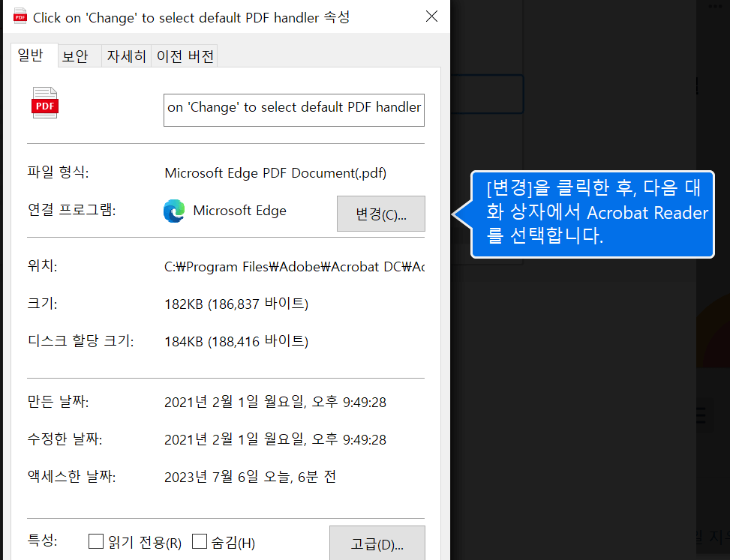
Task: Click the 크기: label
Action: [42, 304]
